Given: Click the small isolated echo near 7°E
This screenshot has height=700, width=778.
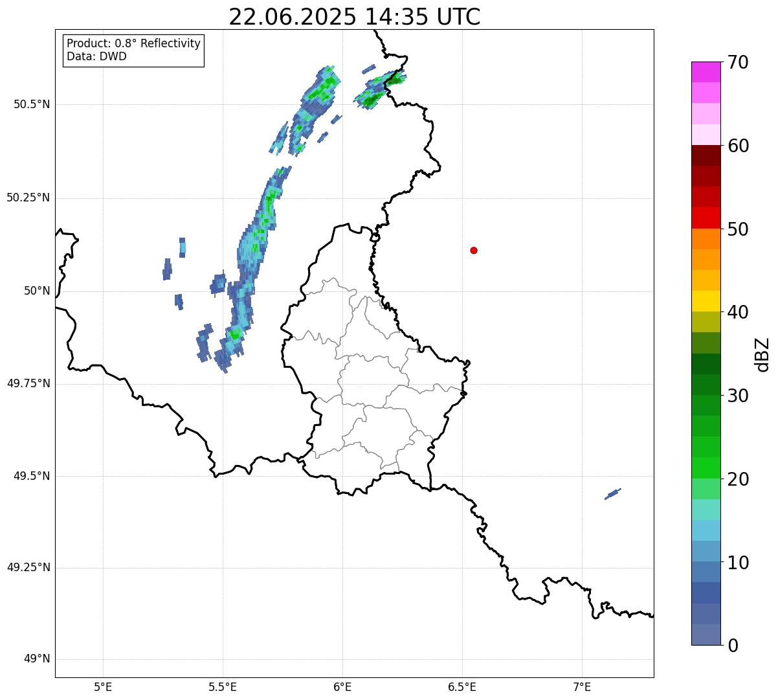Looking at the screenshot, I should pyautogui.click(x=613, y=494).
